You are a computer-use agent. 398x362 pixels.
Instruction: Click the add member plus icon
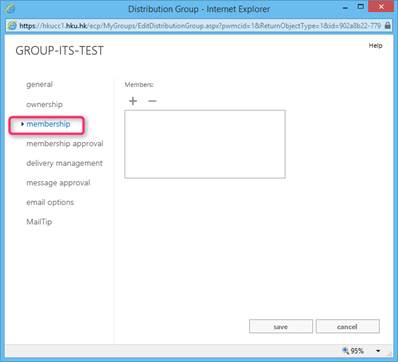133,101
